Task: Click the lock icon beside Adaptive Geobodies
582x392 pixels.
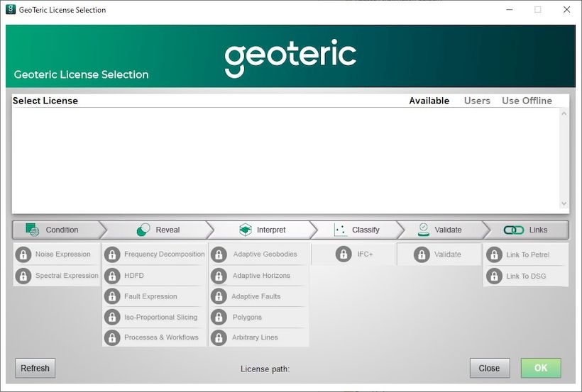Action: (219, 254)
